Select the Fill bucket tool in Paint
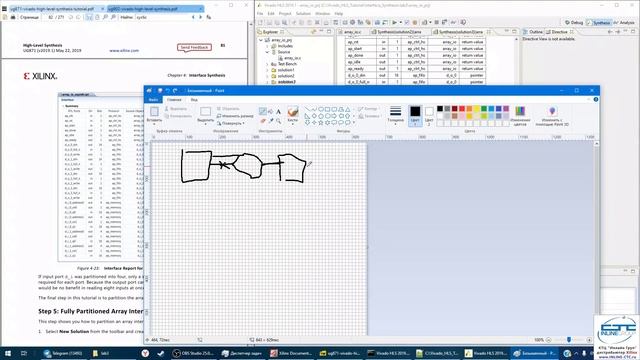 coord(271,111)
